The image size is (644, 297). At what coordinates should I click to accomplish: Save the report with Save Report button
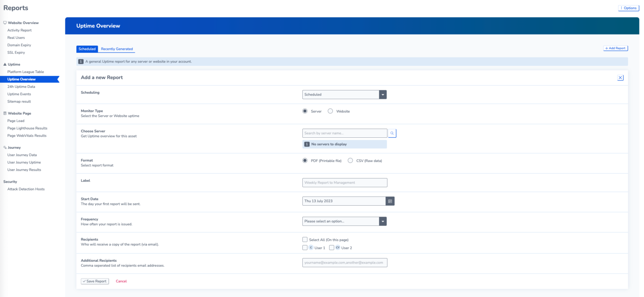point(95,281)
